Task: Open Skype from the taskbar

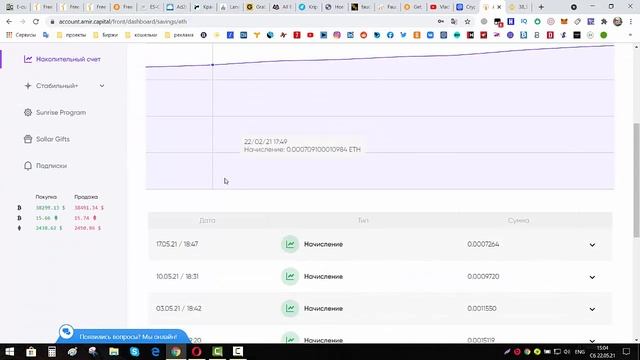Action: pos(135,351)
